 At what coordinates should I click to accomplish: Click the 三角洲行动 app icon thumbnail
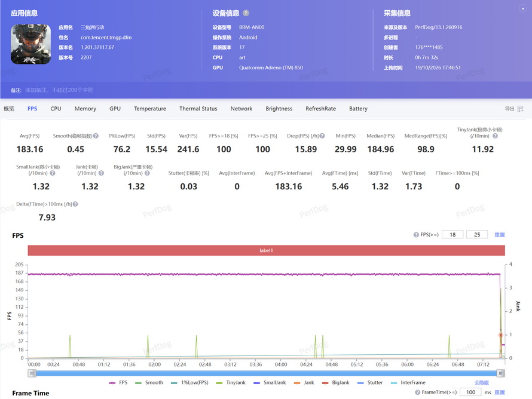click(x=31, y=44)
